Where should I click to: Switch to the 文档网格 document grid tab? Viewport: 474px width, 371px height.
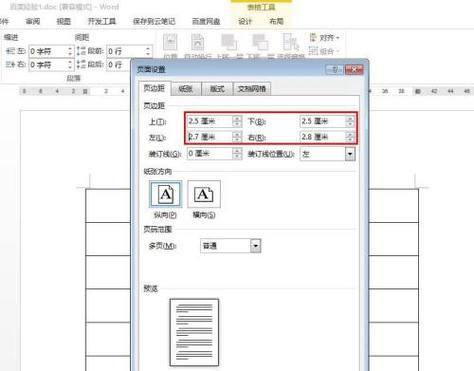pos(252,89)
